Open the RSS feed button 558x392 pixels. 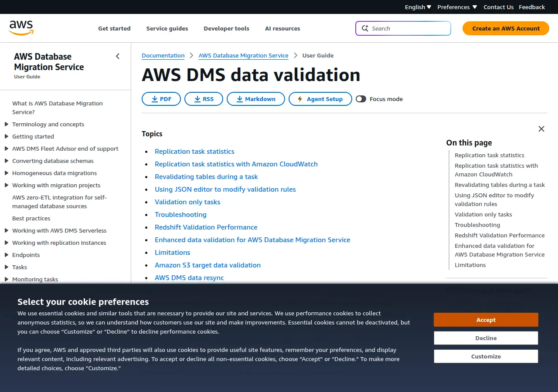coord(204,99)
